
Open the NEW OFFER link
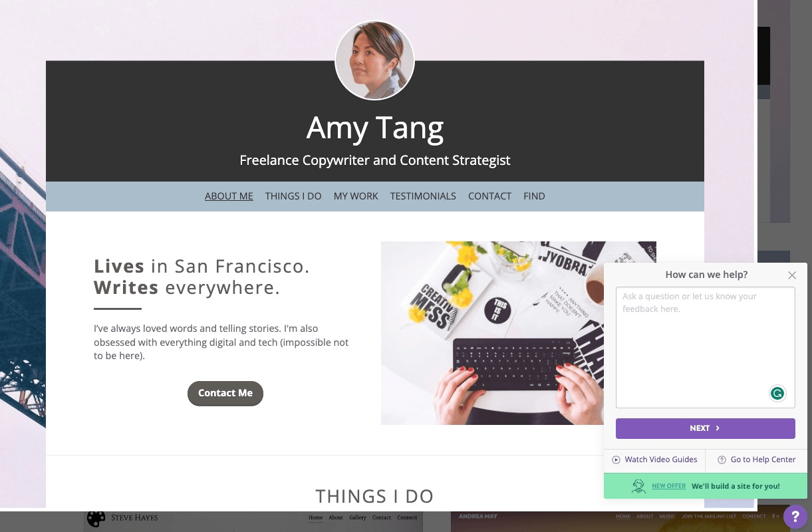point(669,486)
